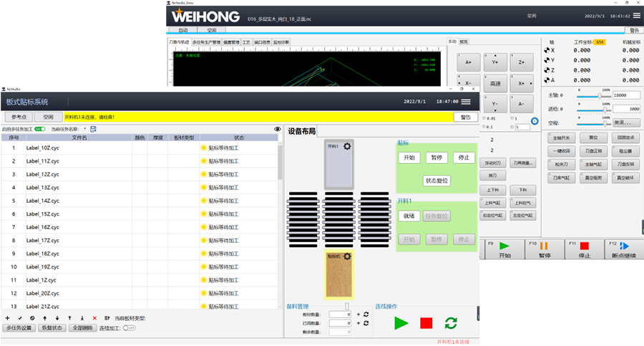Click the 多任务设置 button
644x346 pixels.
pyautogui.click(x=19, y=328)
